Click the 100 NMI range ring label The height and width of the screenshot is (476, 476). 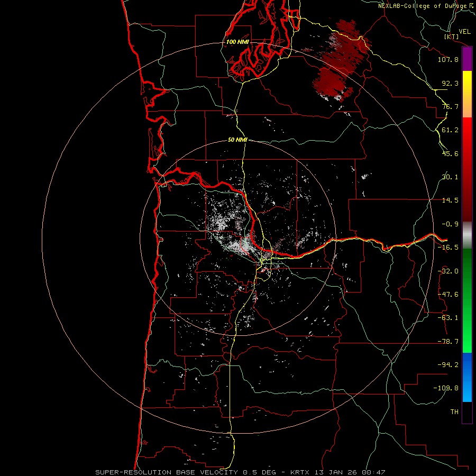coord(237,42)
